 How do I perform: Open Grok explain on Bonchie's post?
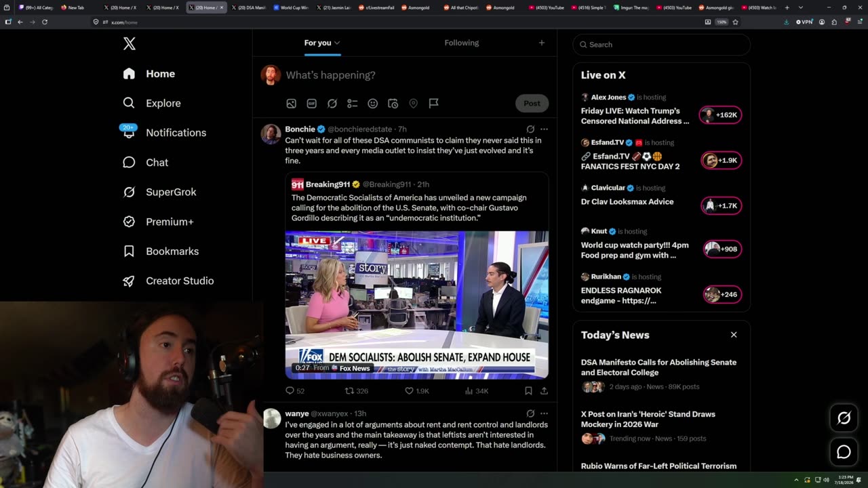coord(530,129)
